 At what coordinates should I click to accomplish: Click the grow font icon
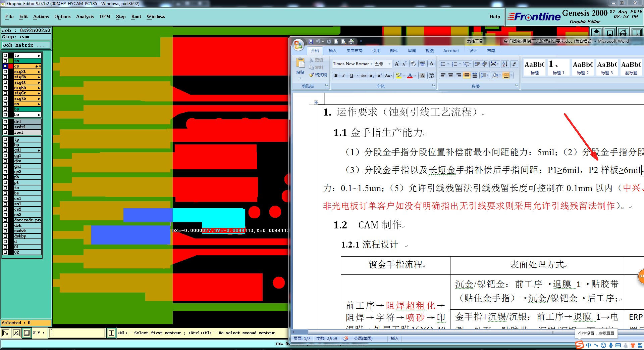(397, 64)
